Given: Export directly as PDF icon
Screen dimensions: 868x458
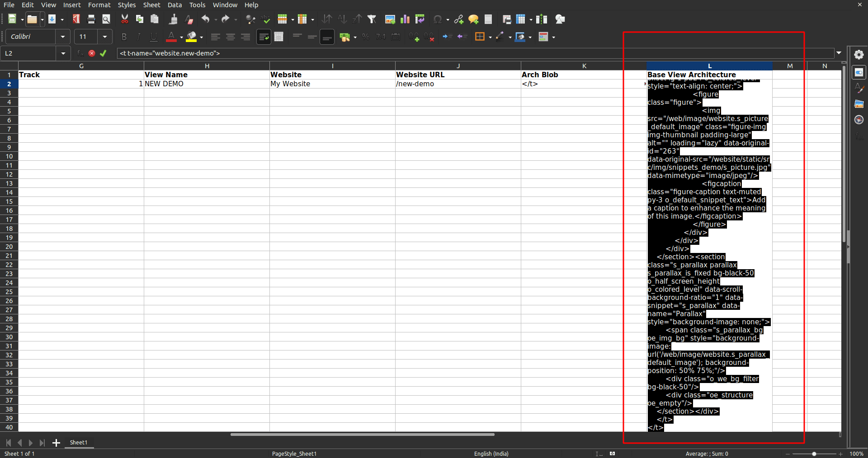Looking at the screenshot, I should pos(76,19).
